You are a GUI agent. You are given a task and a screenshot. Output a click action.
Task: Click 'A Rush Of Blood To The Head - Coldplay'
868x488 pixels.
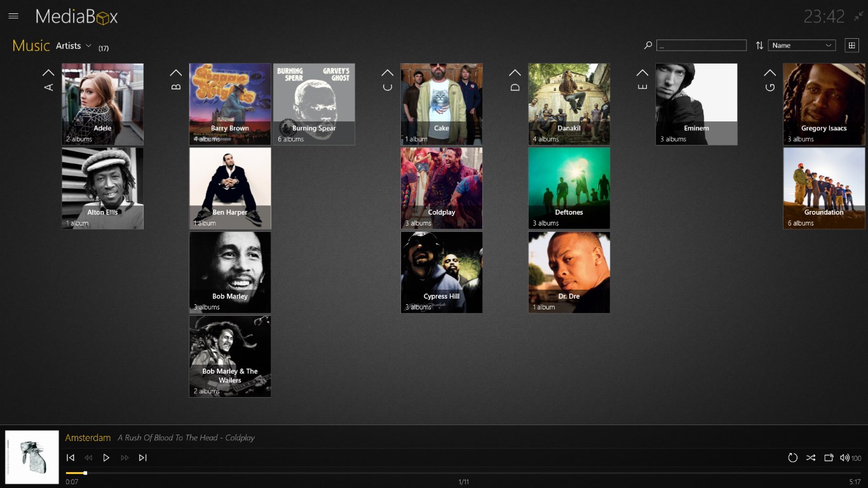point(186,438)
